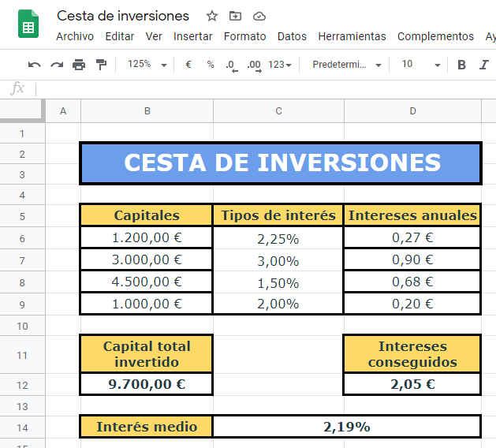Check the cloud save status icon
Viewport: 496px width, 448px height.
259,16
